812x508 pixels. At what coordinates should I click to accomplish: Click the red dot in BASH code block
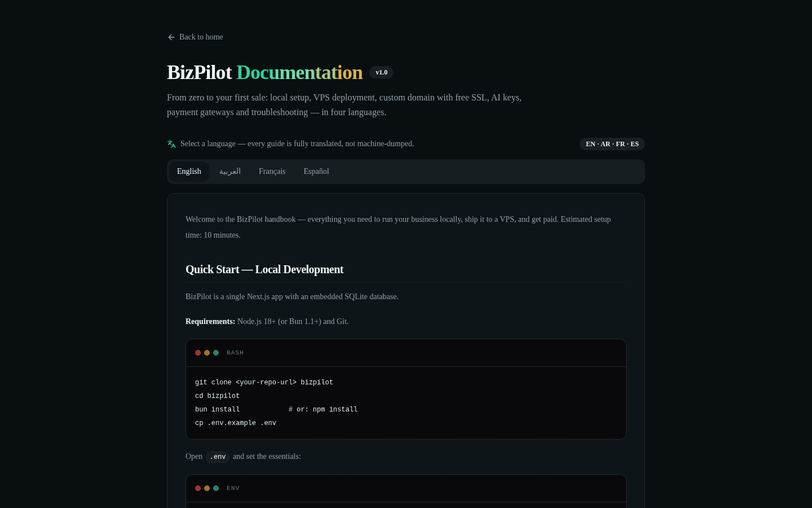point(198,353)
